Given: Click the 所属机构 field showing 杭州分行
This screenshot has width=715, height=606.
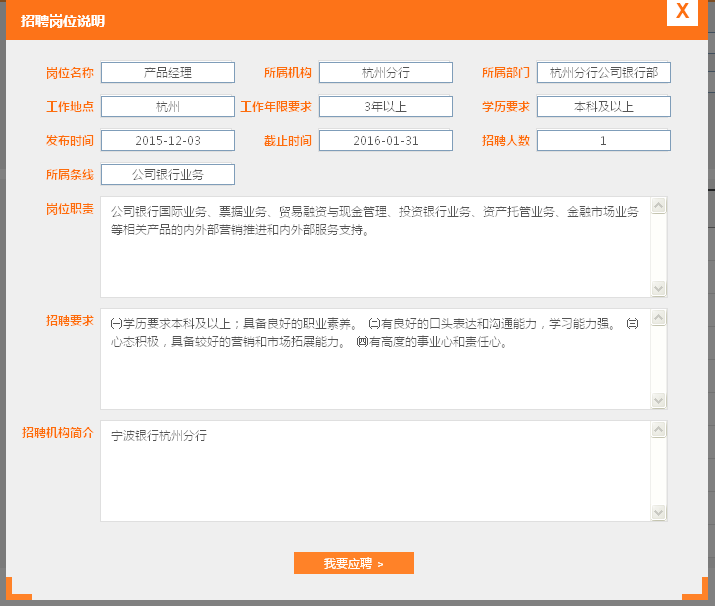Looking at the screenshot, I should pos(386,73).
